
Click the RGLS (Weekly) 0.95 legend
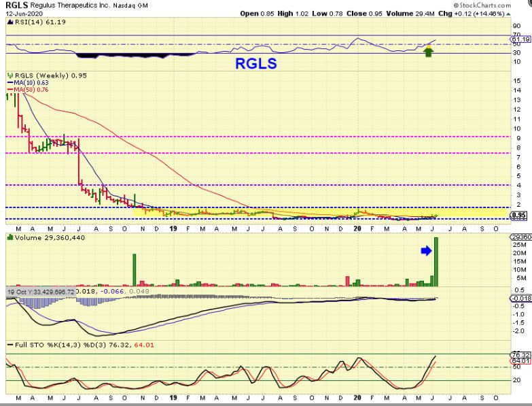pyautogui.click(x=51, y=75)
